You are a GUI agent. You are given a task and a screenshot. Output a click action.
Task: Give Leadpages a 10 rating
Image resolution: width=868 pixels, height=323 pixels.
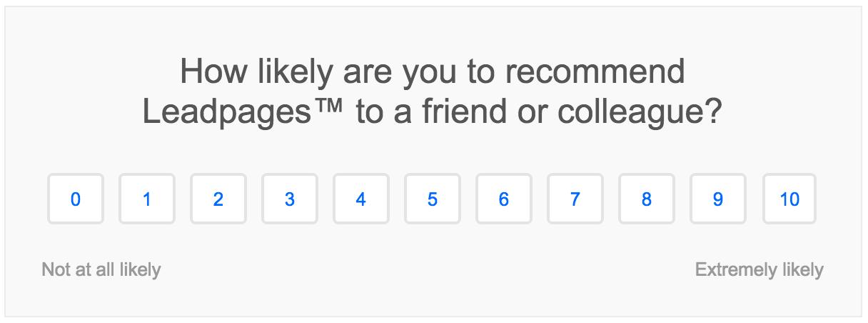[x=789, y=199]
